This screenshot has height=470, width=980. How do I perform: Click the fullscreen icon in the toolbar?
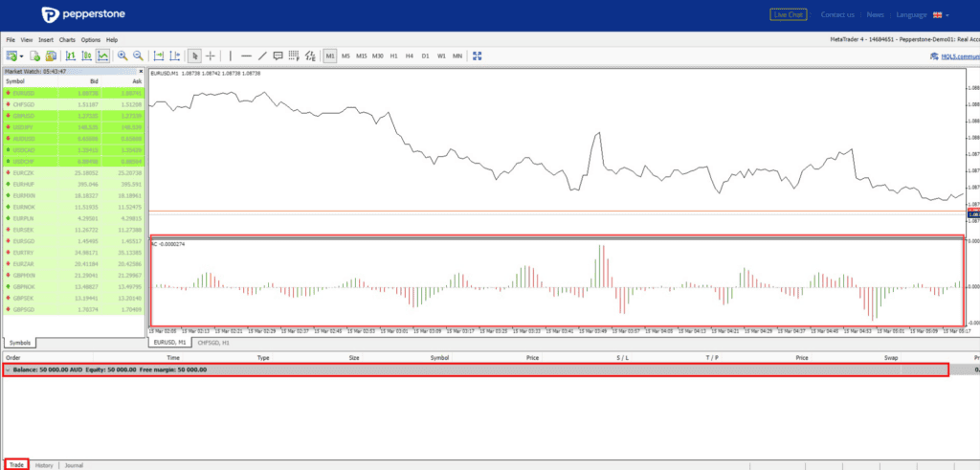coord(479,56)
